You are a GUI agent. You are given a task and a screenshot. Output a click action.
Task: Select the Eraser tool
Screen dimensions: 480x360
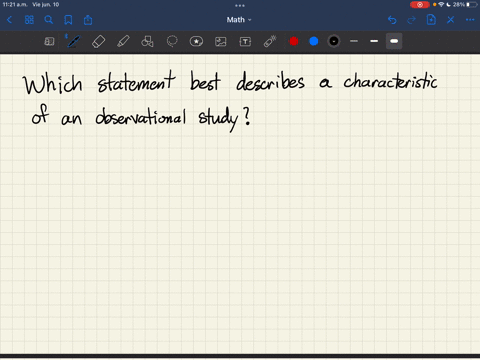coord(98,42)
